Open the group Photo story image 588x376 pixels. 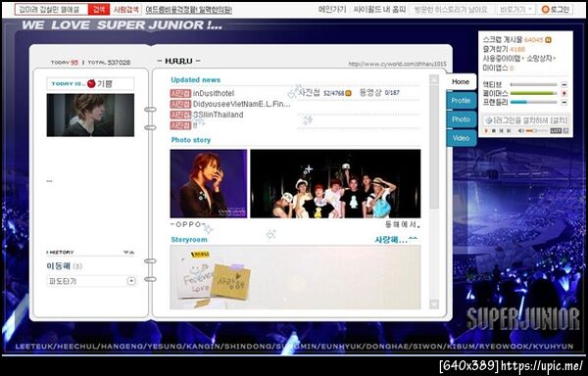(x=335, y=183)
